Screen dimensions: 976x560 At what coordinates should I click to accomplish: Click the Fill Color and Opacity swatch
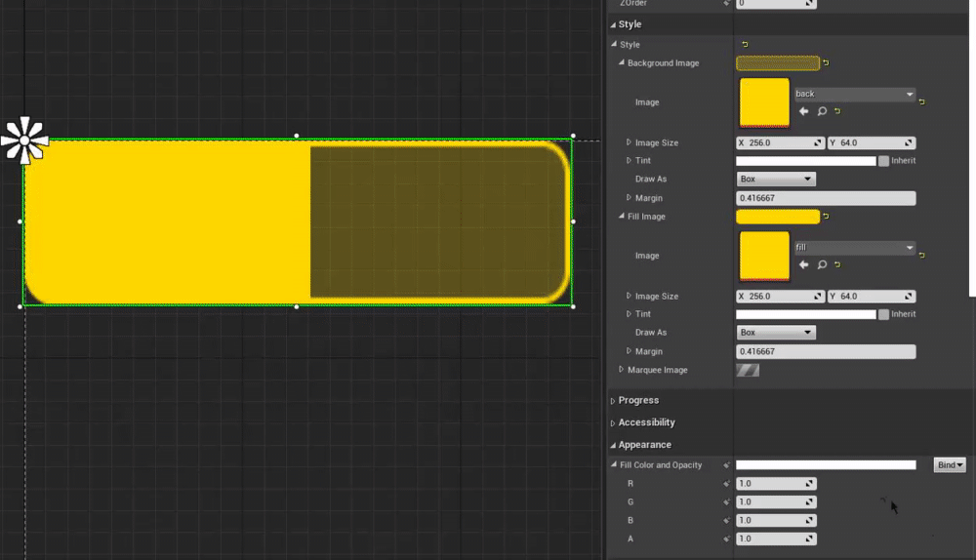pyautogui.click(x=825, y=465)
